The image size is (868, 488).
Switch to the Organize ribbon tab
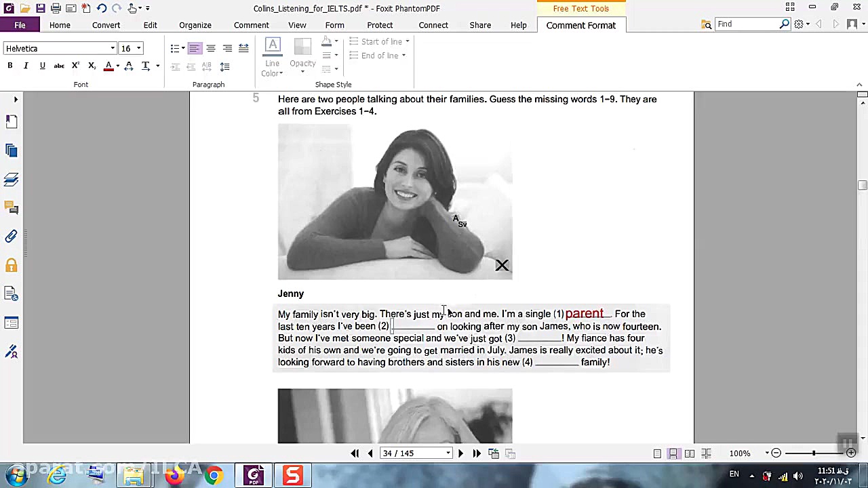[195, 25]
